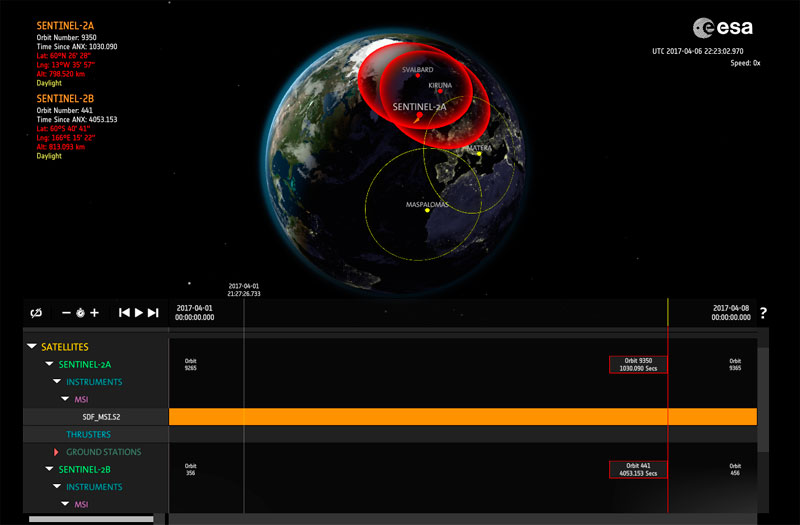The height and width of the screenshot is (525, 800).
Task: Click the GROUND STATIONS label
Action: click(104, 452)
